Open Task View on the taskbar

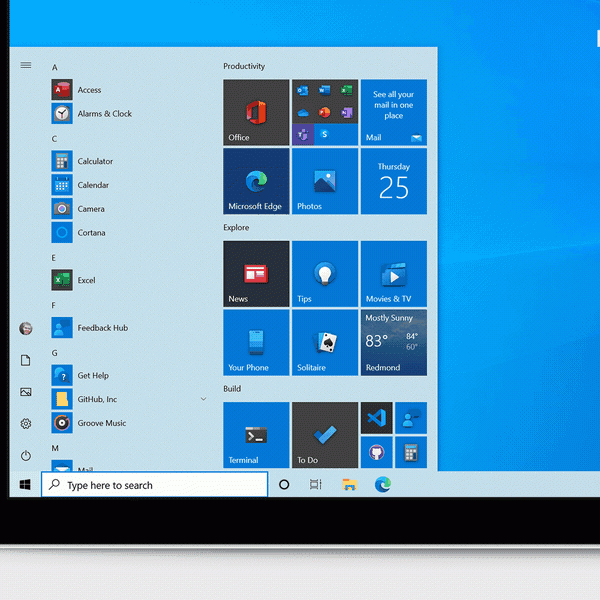tap(316, 485)
